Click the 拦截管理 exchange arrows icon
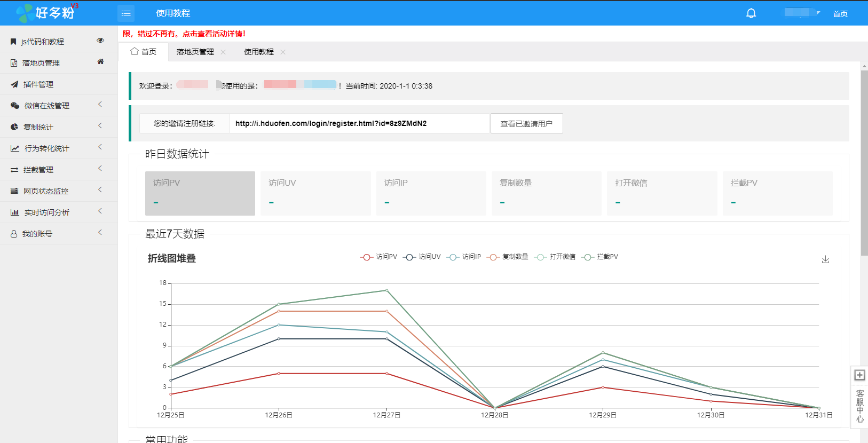868x443 pixels. (x=14, y=170)
